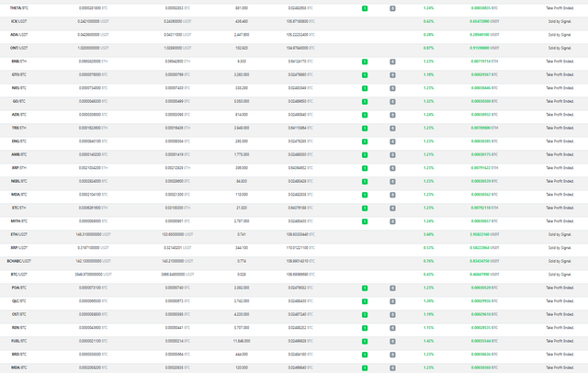588x373 pixels.
Task: Click the green badge in the THETA/BTC row
Action: (x=365, y=8)
